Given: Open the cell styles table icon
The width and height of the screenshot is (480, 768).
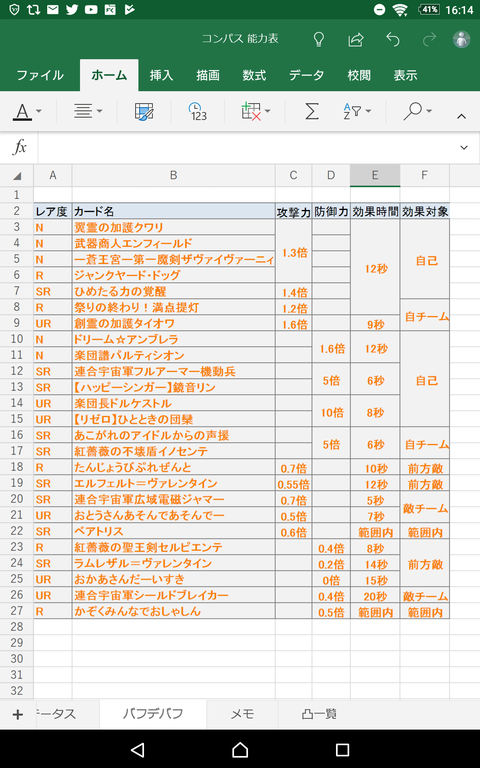Looking at the screenshot, I should [144, 112].
